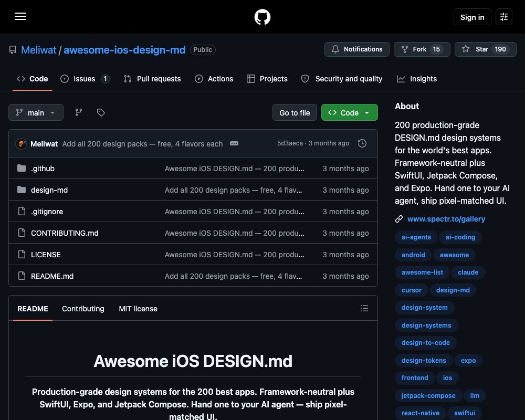Expand commit message ellipsis button
This screenshot has height=420, width=525.
(x=234, y=143)
